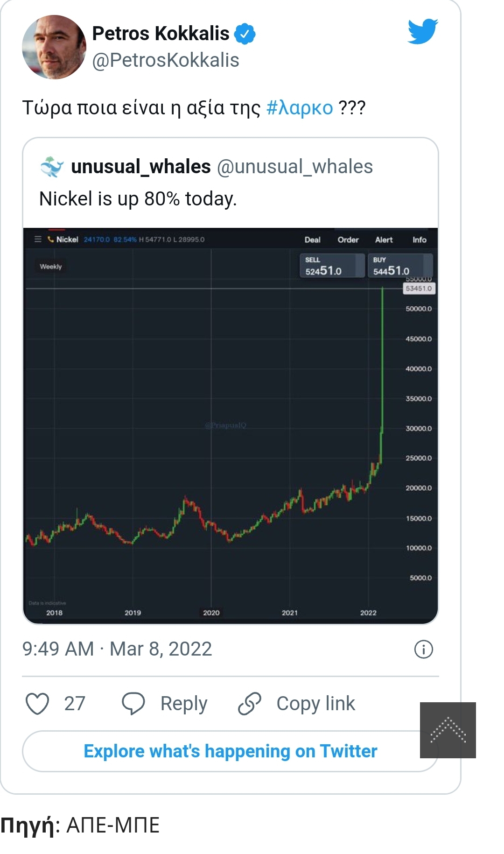Open Petros Kokkalis profile photo

click(x=54, y=47)
